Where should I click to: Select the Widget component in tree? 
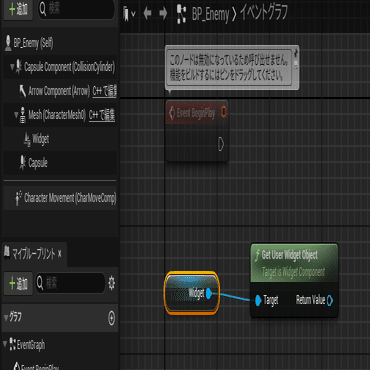pyautogui.click(x=40, y=139)
